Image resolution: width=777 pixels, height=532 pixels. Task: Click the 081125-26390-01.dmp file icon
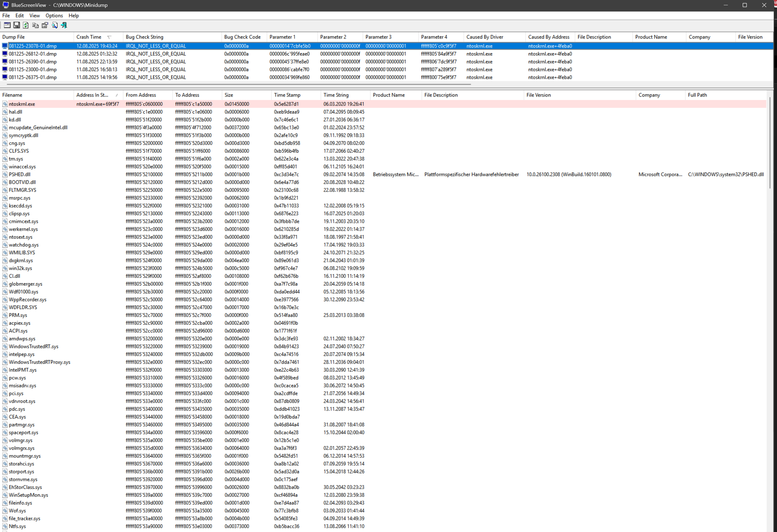pyautogui.click(x=5, y=61)
